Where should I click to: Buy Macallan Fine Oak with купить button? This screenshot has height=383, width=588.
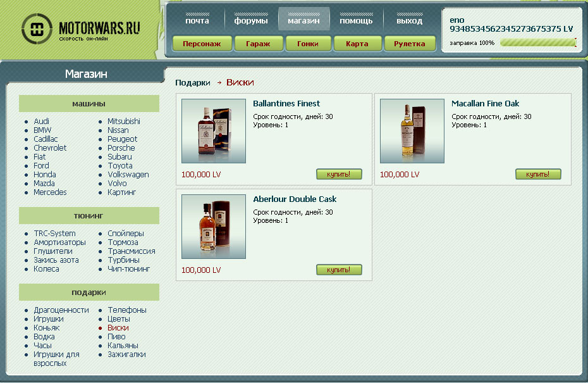pos(538,174)
